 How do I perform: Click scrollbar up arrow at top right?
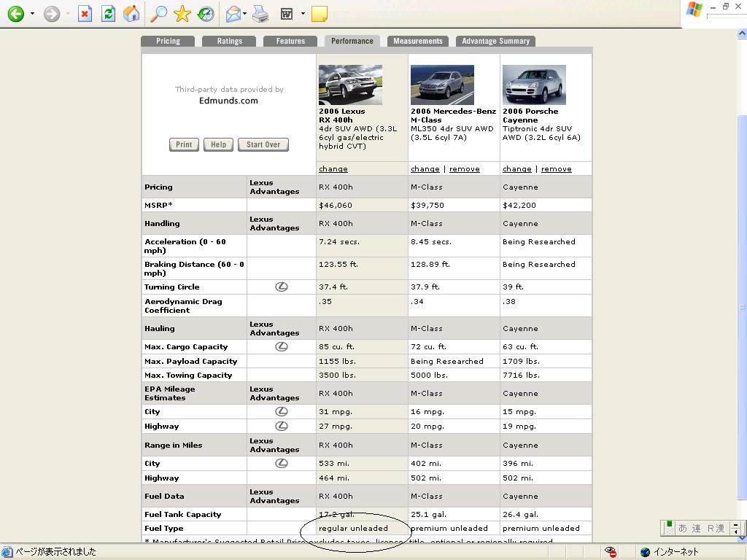point(742,34)
